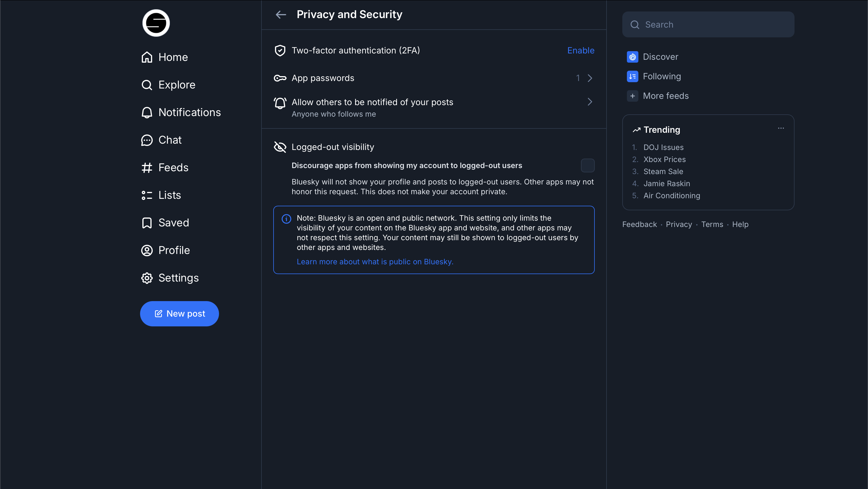The image size is (868, 489).
Task: Open the Help footer link
Action: pos(740,224)
